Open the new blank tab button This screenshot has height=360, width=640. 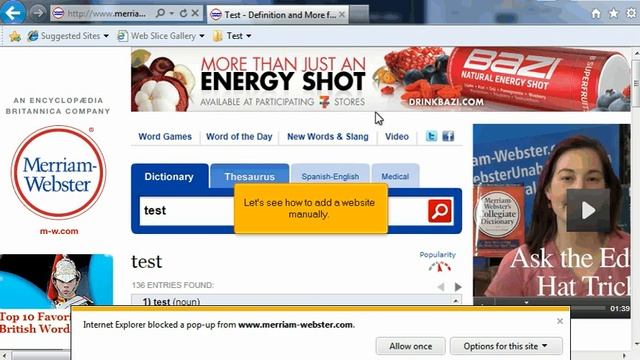point(359,15)
